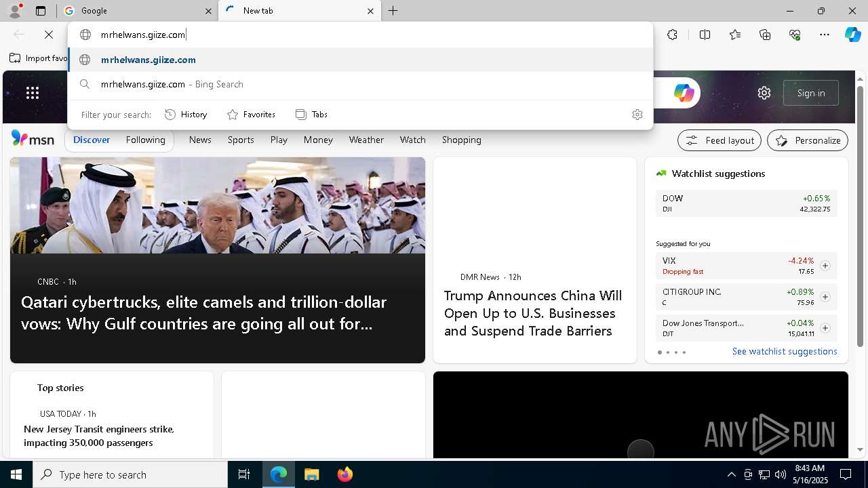The width and height of the screenshot is (868, 488).
Task: Launch File Explorer from taskbar
Action: [x=311, y=474]
